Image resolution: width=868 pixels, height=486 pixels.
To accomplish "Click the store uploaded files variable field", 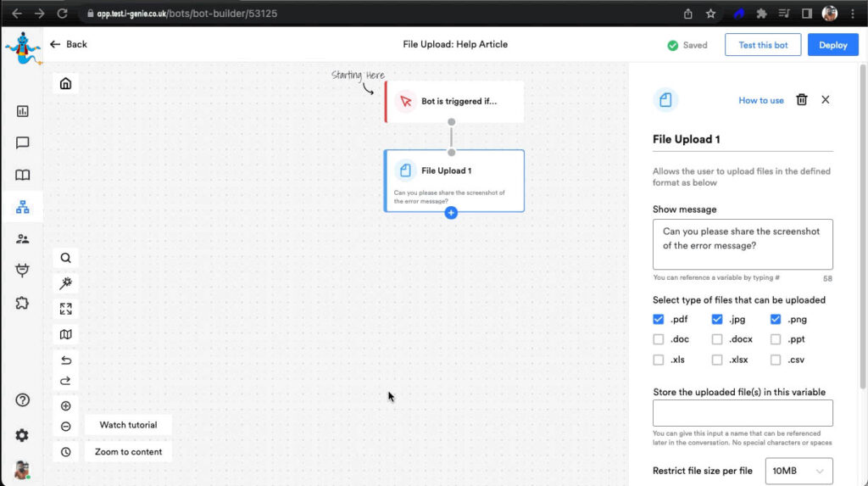I will (x=743, y=413).
